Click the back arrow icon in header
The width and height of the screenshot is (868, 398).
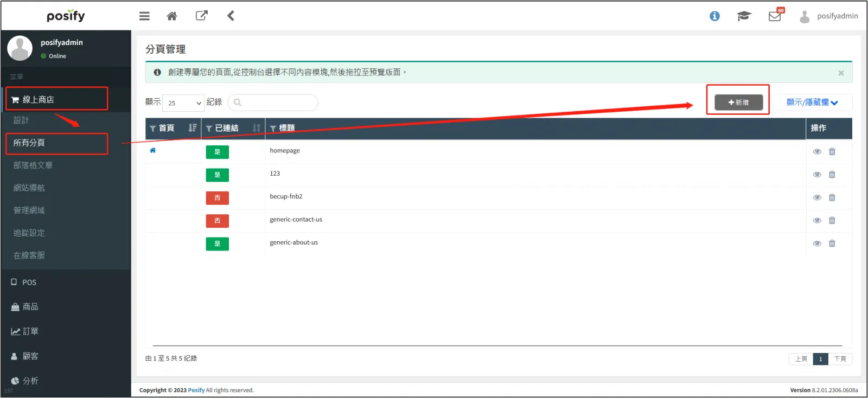(231, 16)
